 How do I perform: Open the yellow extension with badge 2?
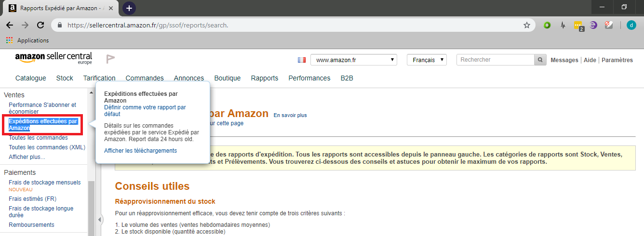(x=578, y=26)
